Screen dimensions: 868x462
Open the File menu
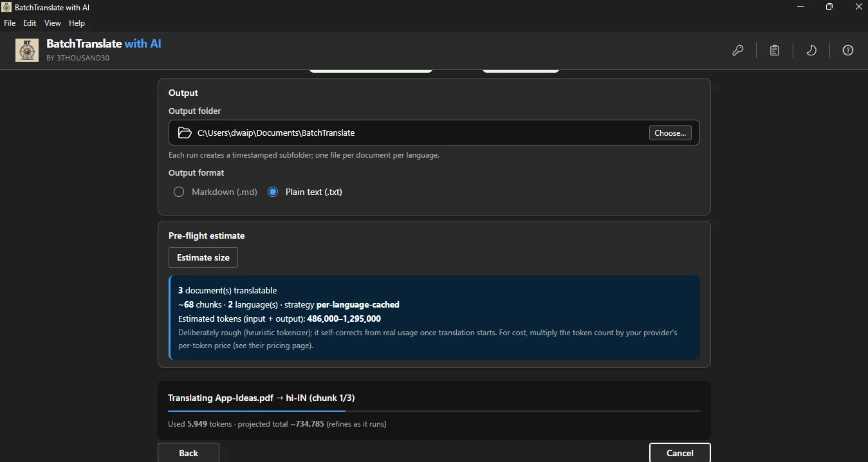10,23
